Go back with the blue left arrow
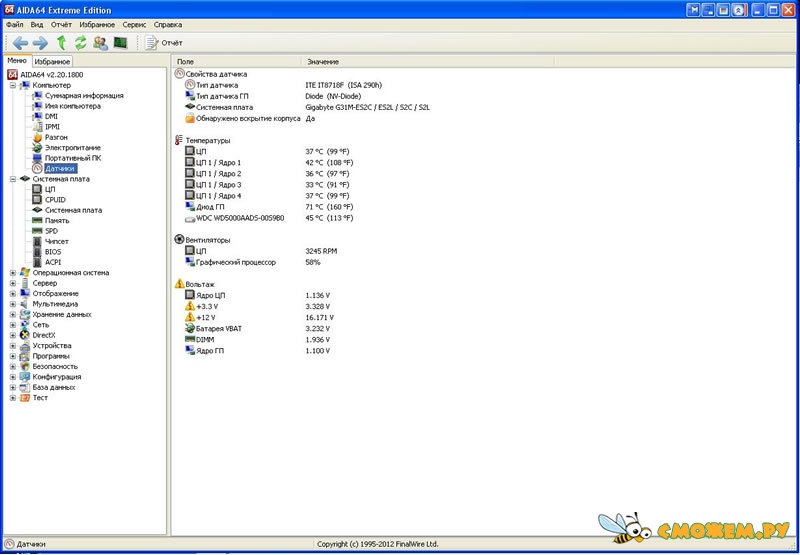The width and height of the screenshot is (800, 555). [x=20, y=43]
